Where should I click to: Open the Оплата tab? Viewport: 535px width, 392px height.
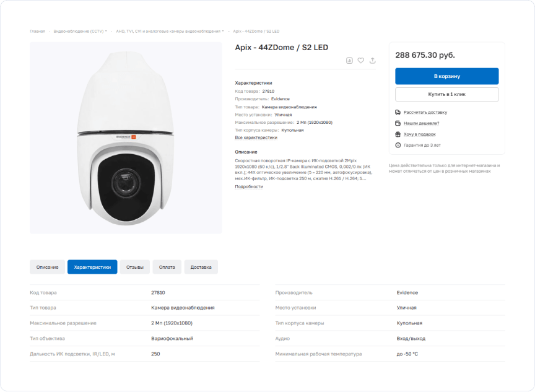click(x=167, y=267)
